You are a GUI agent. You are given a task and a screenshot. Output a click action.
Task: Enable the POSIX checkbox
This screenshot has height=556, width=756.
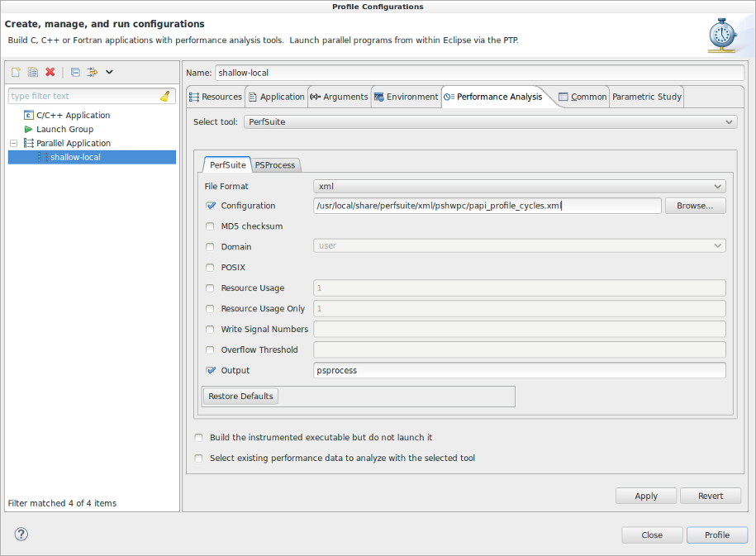pyautogui.click(x=210, y=268)
